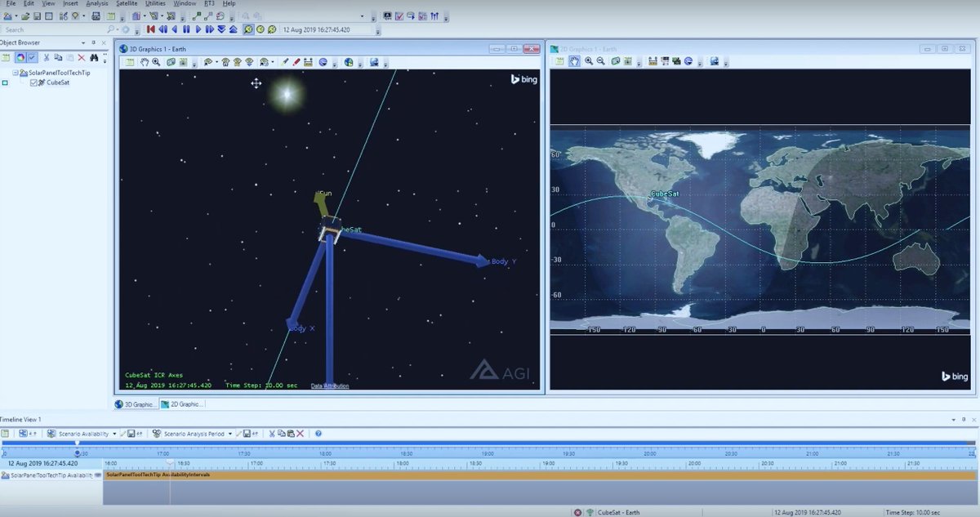The height and width of the screenshot is (517, 980).
Task: Toggle checkmark view button in Object Browser
Action: 32,57
